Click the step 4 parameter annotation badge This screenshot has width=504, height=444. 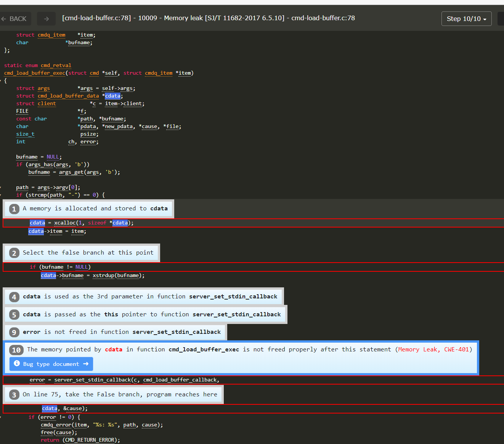click(x=14, y=297)
